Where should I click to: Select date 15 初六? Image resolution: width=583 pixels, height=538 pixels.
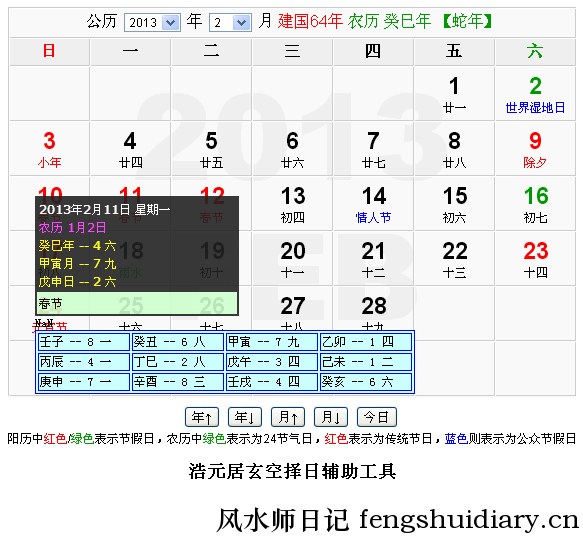click(x=454, y=204)
